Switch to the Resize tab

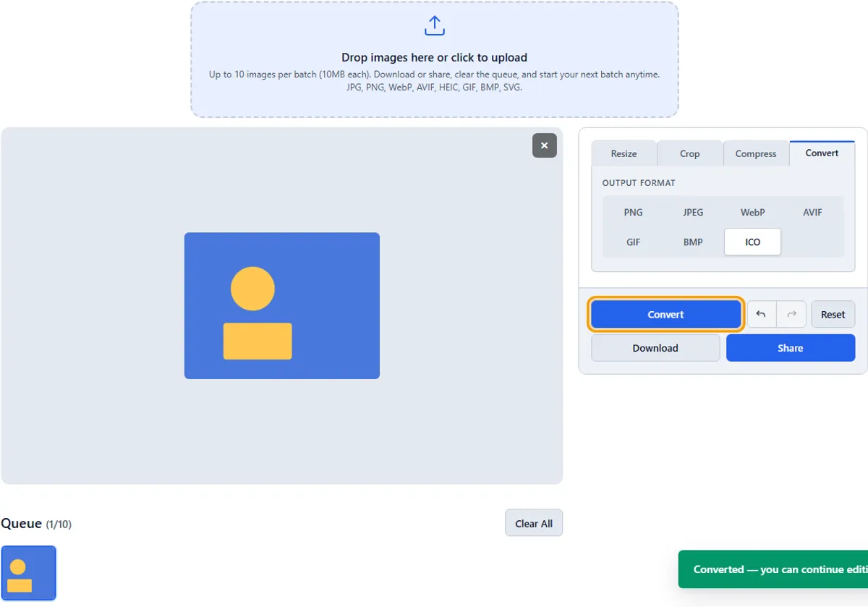click(624, 153)
